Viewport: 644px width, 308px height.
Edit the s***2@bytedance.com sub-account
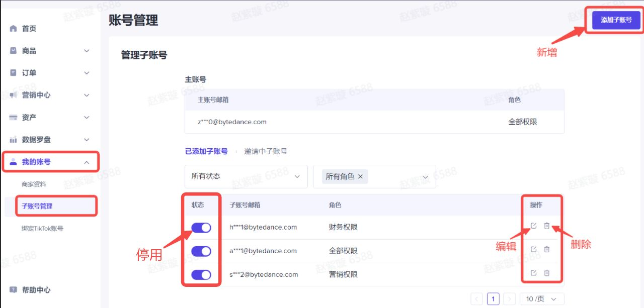point(534,273)
